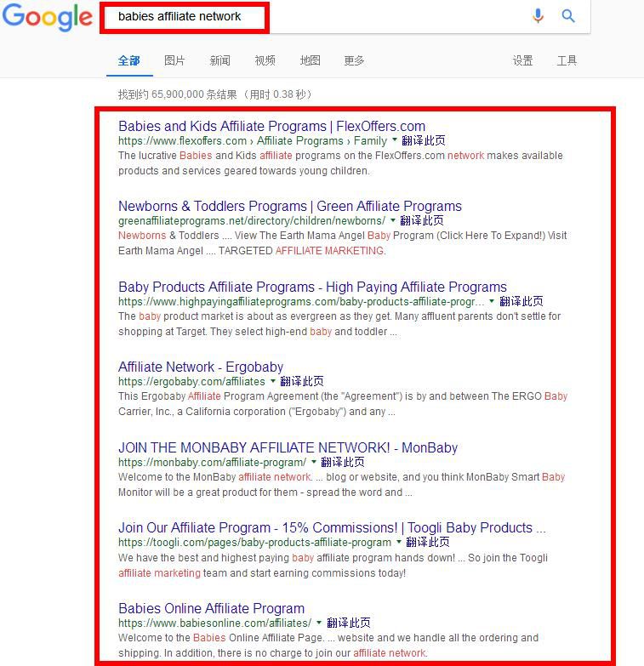This screenshot has width=644, height=666.
Task: Expand dropdown arrow next to ergobaby.com/affiliates URL
Action: click(x=273, y=381)
